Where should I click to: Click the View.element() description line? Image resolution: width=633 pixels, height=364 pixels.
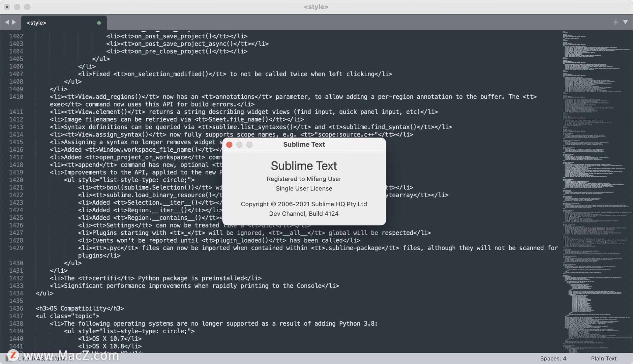244,112
